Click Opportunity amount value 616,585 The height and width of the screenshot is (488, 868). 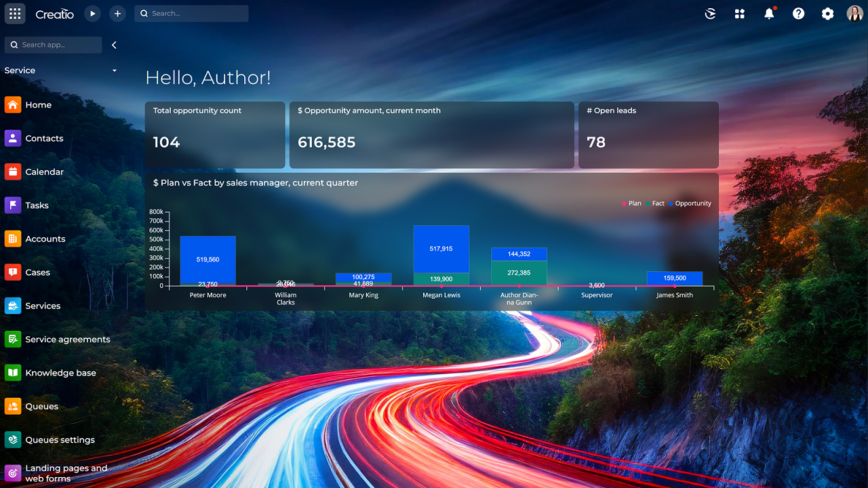pyautogui.click(x=327, y=142)
